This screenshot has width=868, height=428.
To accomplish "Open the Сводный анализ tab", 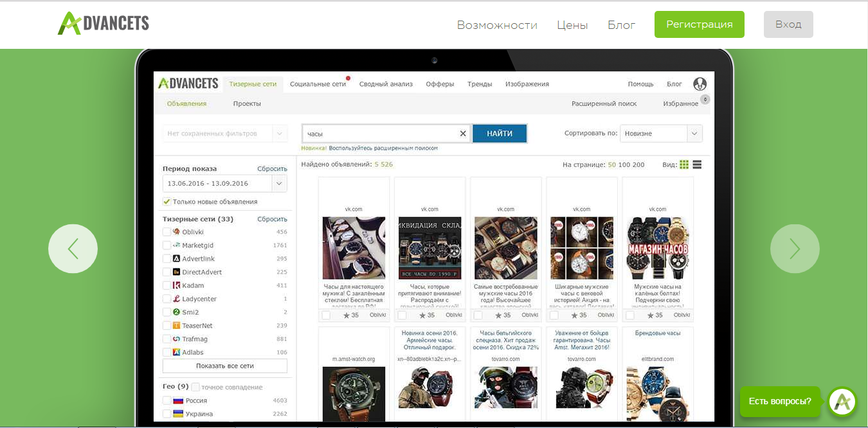I will coord(386,84).
